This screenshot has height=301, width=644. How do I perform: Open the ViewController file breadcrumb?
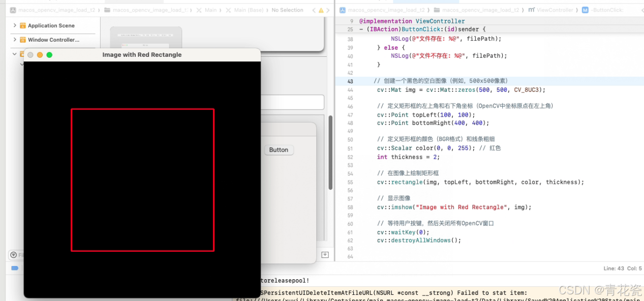(x=551, y=10)
